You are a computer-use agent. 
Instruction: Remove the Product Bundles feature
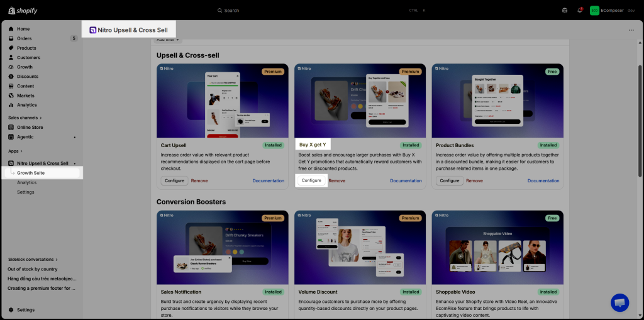474,180
